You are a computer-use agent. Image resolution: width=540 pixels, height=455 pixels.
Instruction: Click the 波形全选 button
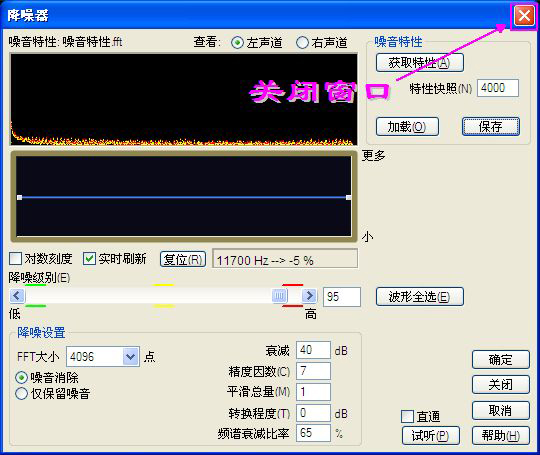point(419,297)
